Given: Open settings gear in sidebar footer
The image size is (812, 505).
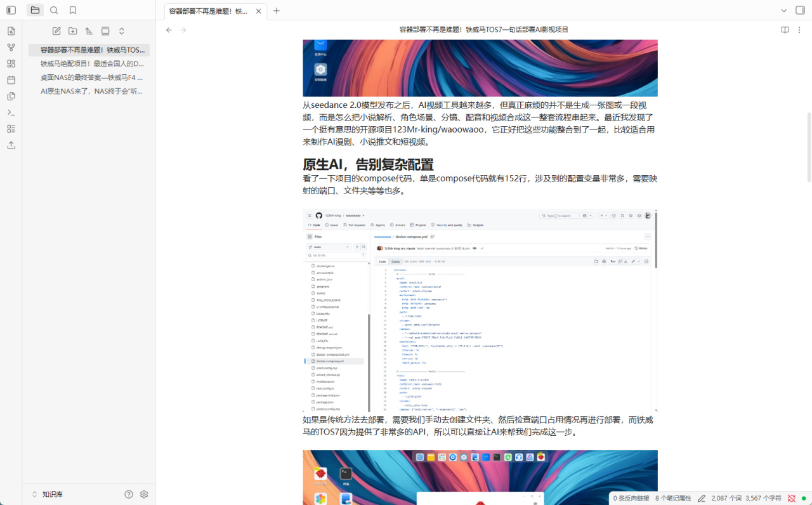Looking at the screenshot, I should (x=144, y=494).
